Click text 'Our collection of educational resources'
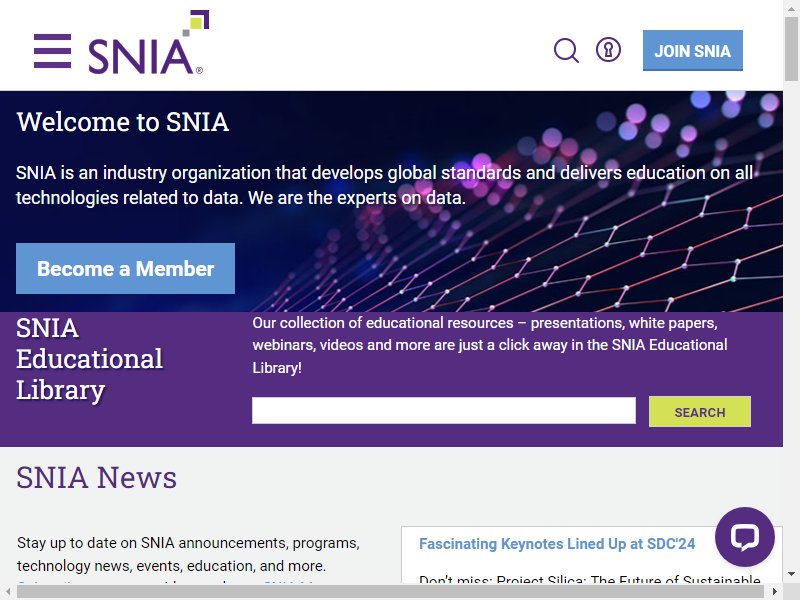This screenshot has width=800, height=600. 383,323
